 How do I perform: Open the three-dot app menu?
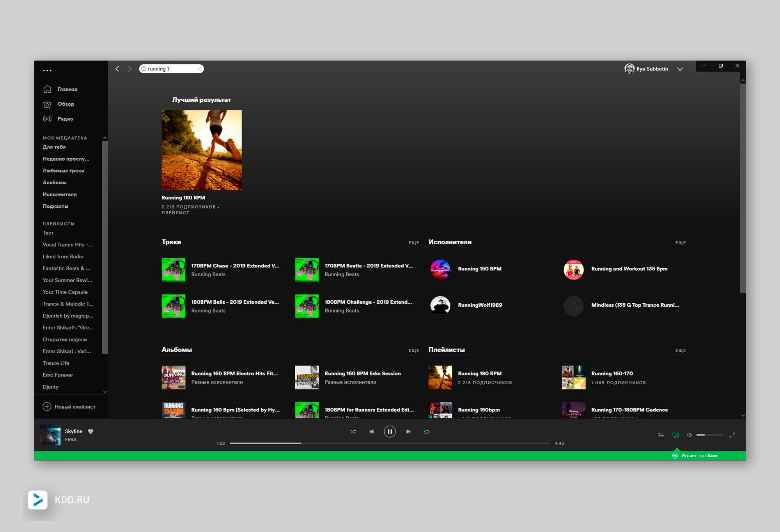(x=47, y=71)
